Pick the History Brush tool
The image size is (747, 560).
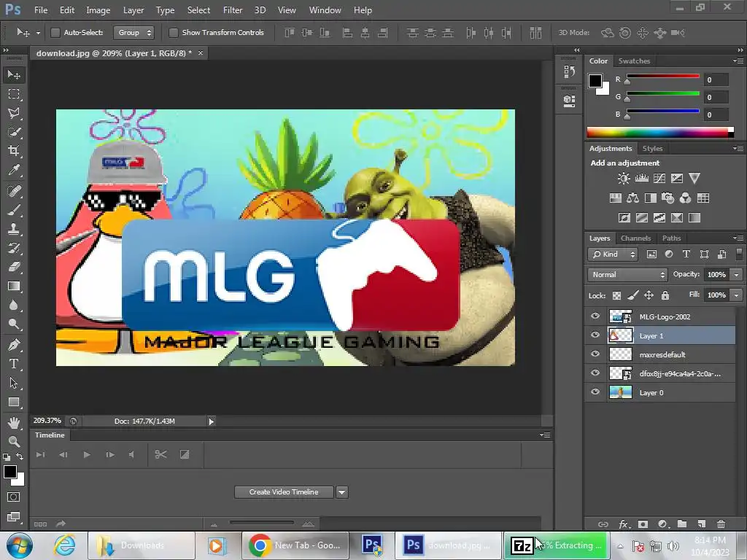14,248
